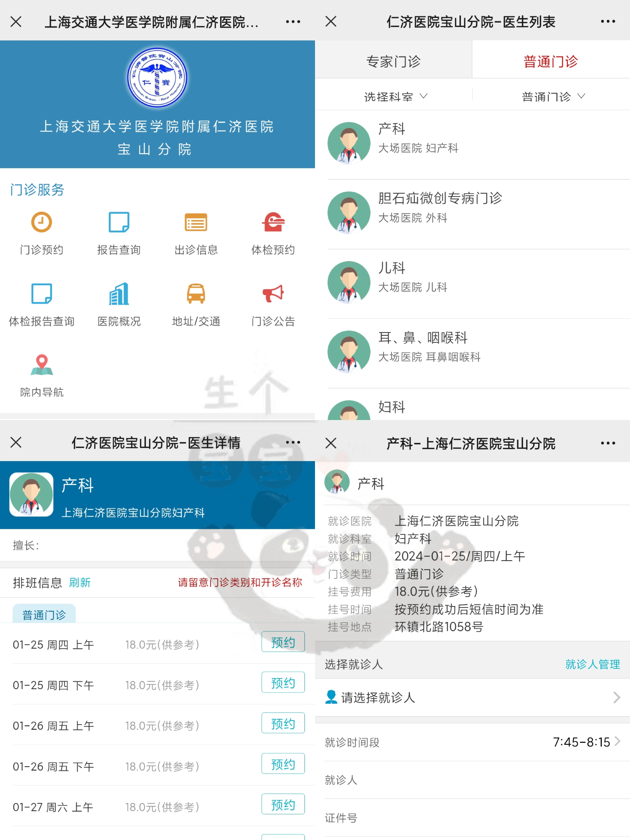Click 预约 for 01-25 周四 上午
This screenshot has height=840, width=630.
(x=283, y=642)
